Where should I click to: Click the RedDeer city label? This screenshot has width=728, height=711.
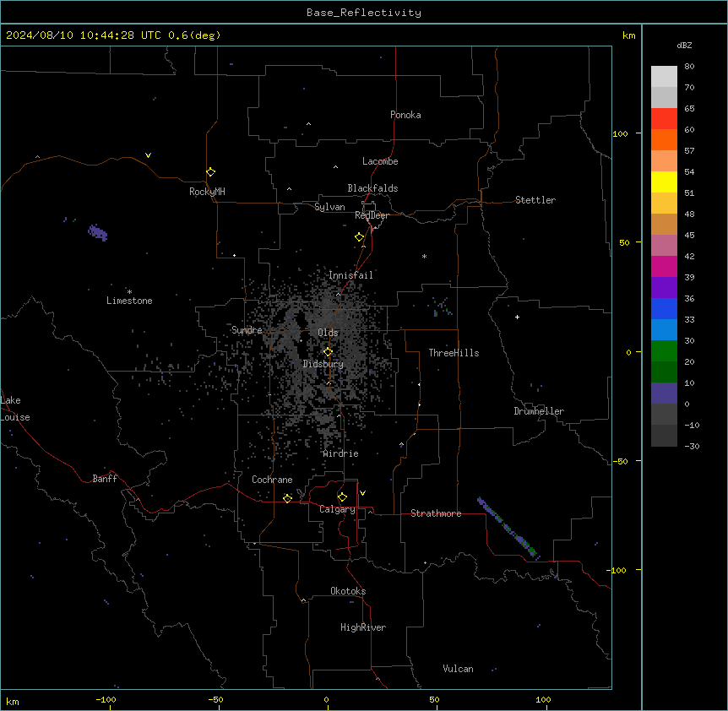pyautogui.click(x=372, y=215)
